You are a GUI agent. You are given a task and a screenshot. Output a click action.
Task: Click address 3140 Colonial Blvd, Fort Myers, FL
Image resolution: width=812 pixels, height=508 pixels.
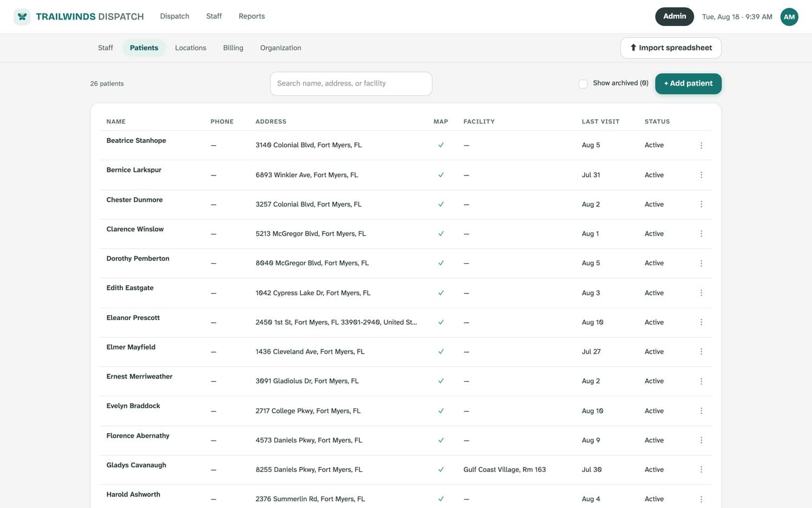(309, 145)
